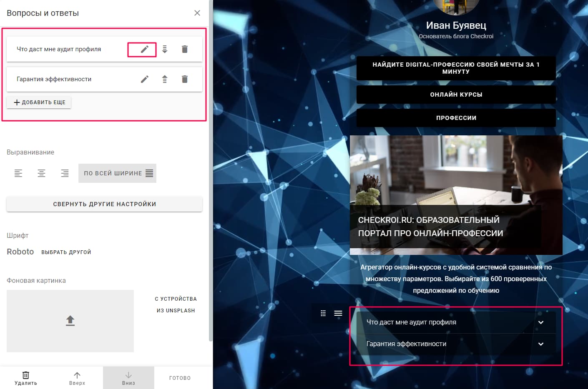The width and height of the screenshot is (588, 389).
Task: Expand 'Гарантия эффективности' in preview
Action: click(540, 344)
